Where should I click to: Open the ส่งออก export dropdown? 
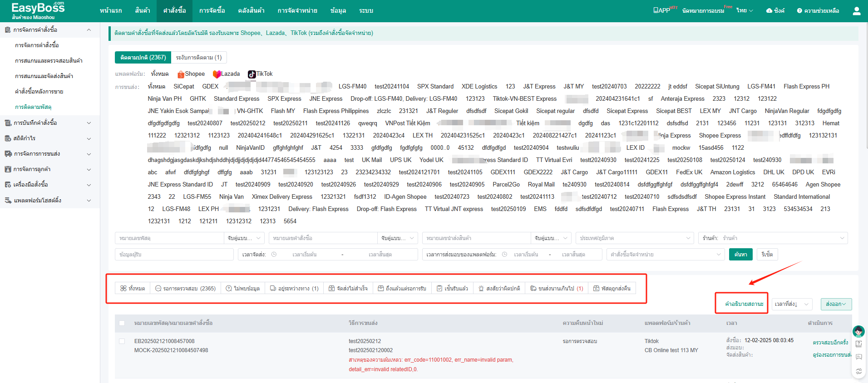click(x=836, y=304)
